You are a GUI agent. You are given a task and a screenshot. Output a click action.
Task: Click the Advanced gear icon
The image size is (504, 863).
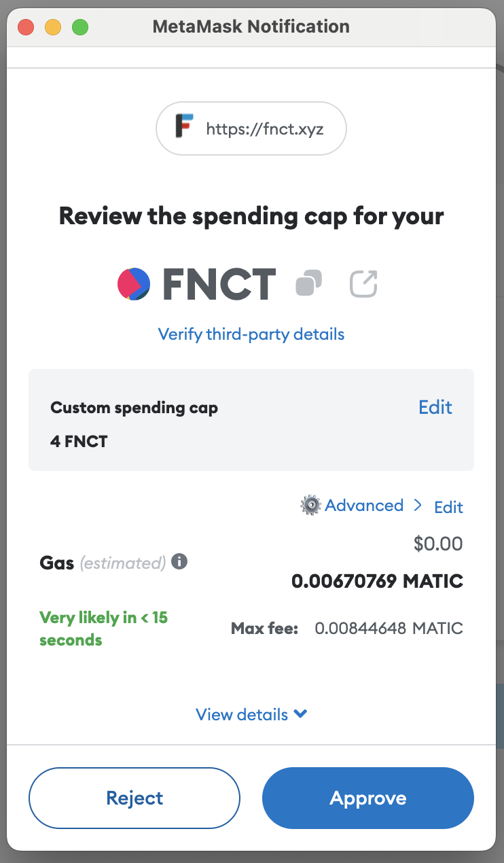click(x=310, y=506)
